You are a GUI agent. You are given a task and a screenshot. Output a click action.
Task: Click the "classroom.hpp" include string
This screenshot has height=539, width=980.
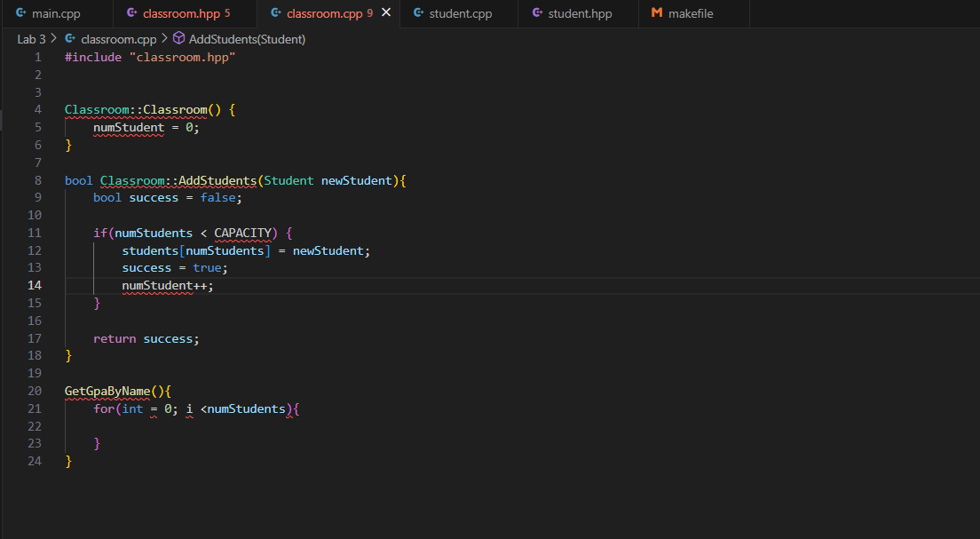183,57
